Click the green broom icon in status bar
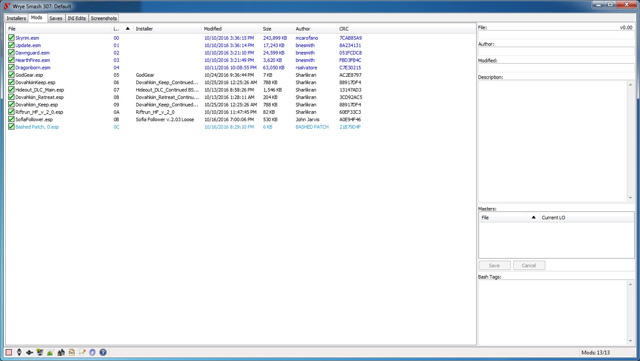 (x=50, y=352)
